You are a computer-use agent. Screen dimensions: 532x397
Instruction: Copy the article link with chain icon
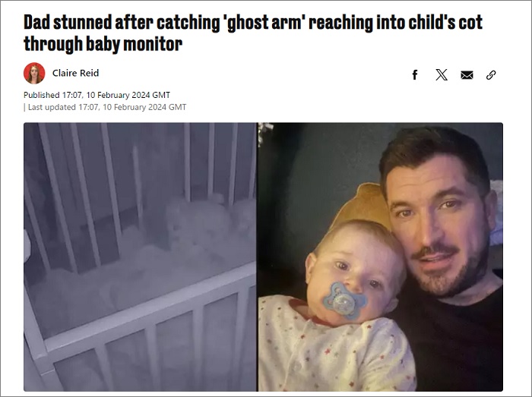point(491,75)
